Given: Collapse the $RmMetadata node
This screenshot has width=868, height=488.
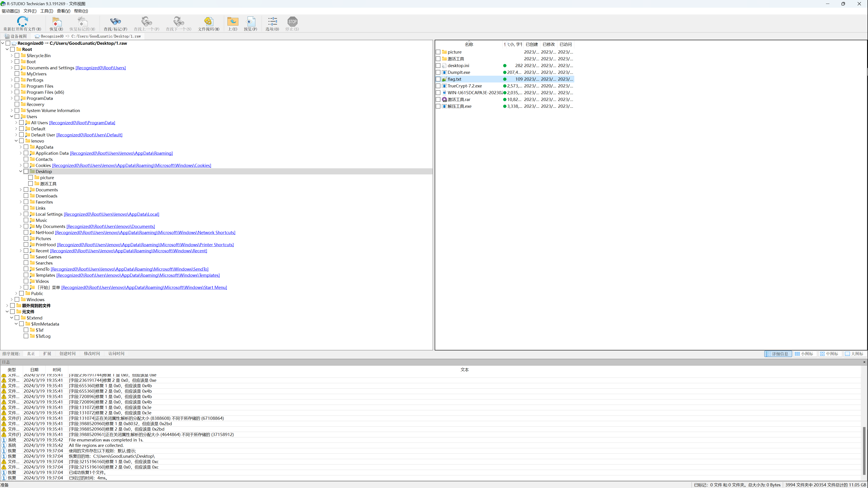Looking at the screenshot, I should tap(16, 324).
